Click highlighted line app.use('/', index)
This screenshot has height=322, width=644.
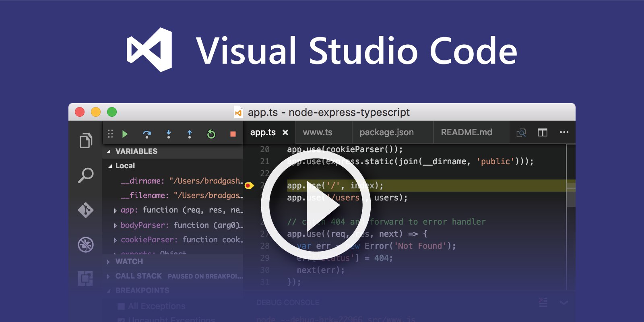(335, 186)
